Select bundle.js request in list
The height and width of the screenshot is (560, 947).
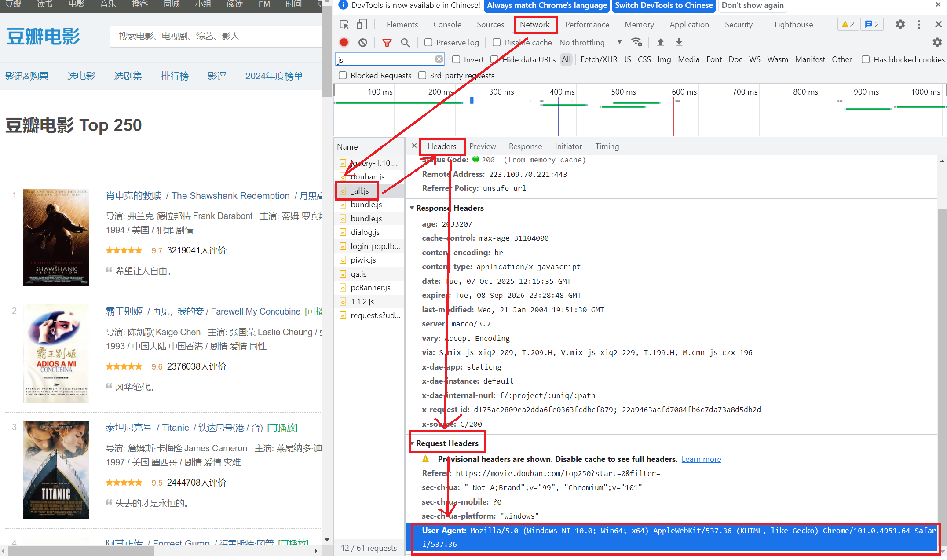pyautogui.click(x=366, y=205)
